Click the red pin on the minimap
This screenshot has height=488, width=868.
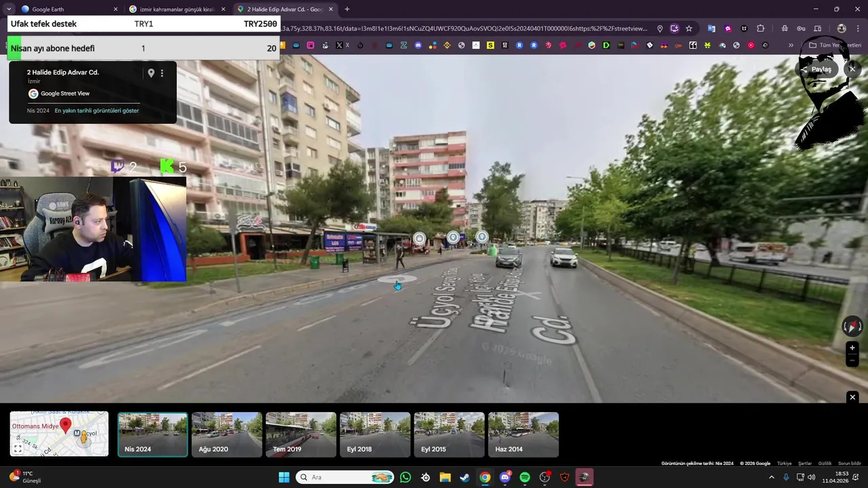click(66, 426)
